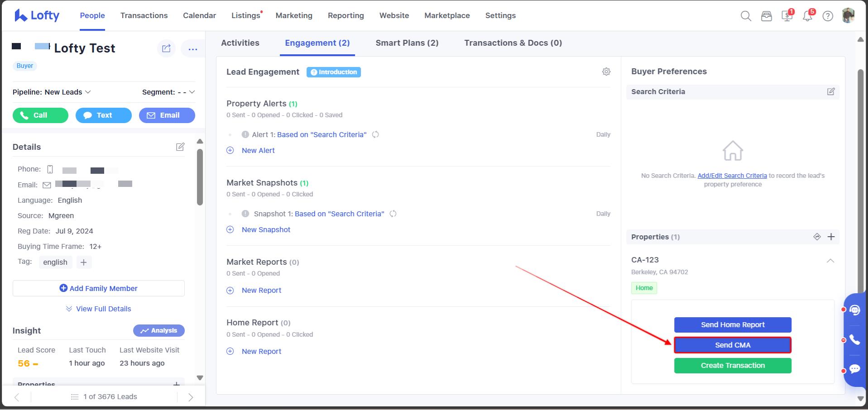Open the chatbot assistant floating icon
868x410 pixels.
point(854,310)
